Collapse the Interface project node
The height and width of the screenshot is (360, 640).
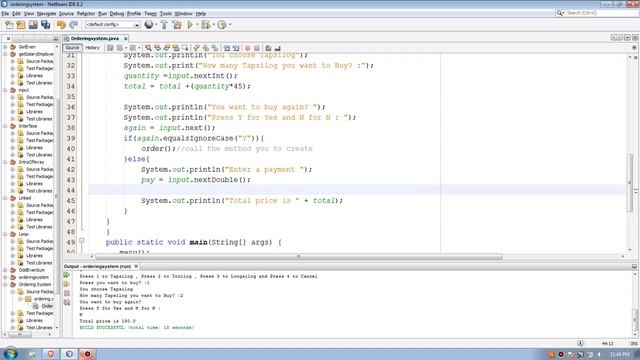(x=5, y=126)
